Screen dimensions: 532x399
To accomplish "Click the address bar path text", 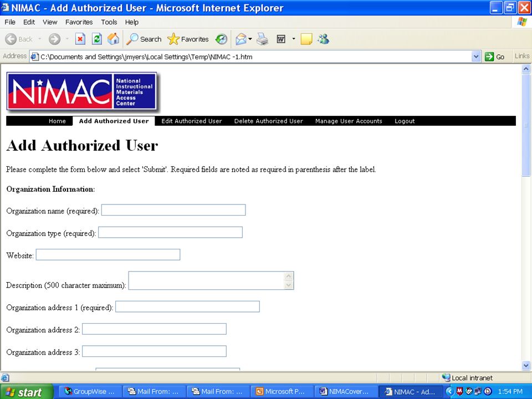I will click(146, 57).
